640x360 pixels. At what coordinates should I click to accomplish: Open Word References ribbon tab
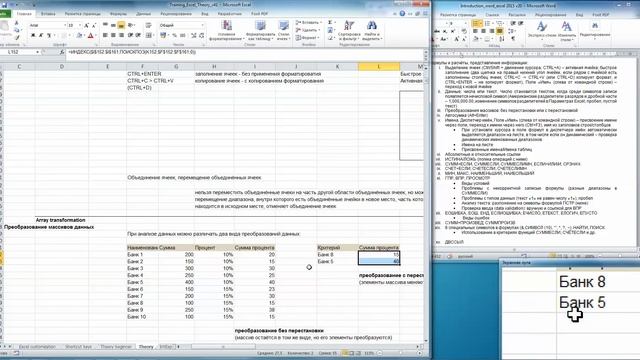[492, 15]
